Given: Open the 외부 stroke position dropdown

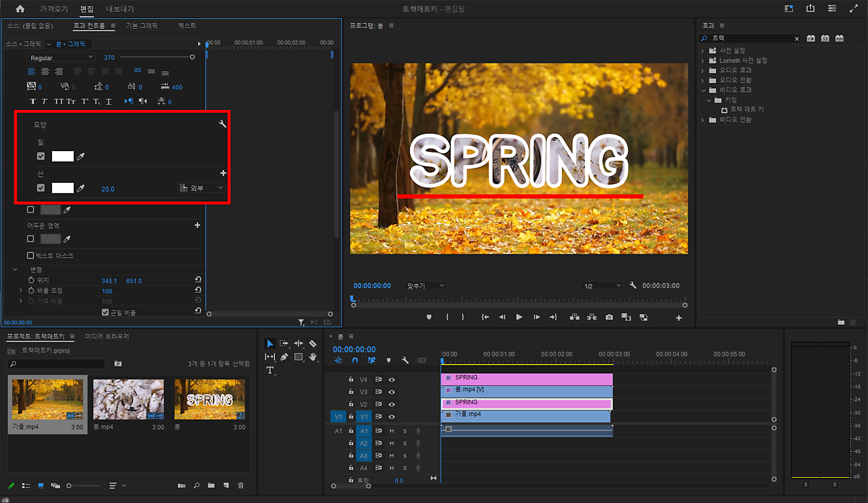Looking at the screenshot, I should pos(201,188).
